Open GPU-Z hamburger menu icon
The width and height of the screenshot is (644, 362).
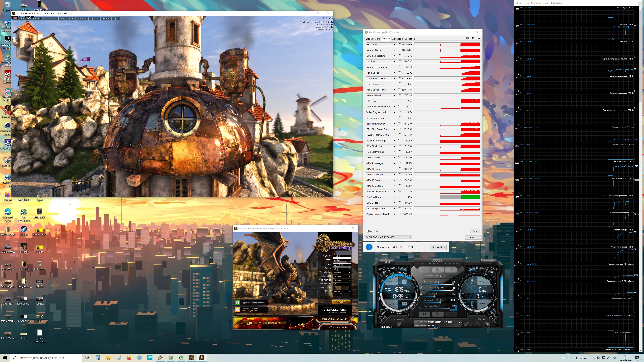pos(478,38)
